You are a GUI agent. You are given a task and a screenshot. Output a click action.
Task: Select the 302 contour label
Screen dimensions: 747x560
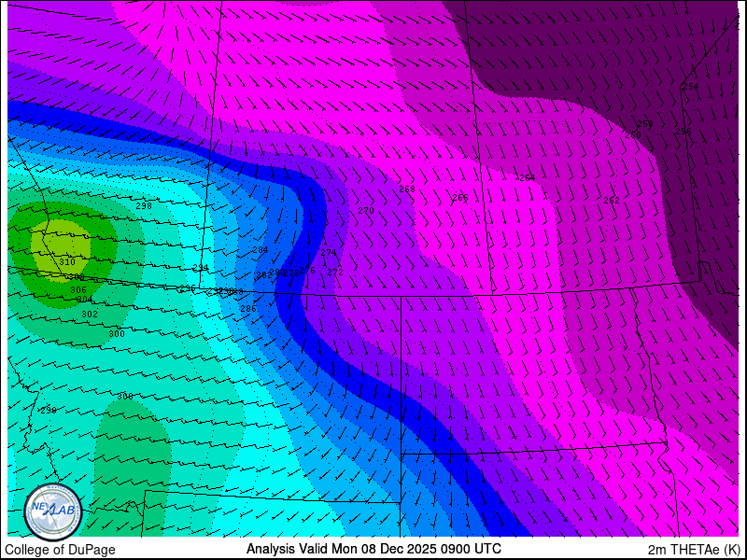pos(90,315)
